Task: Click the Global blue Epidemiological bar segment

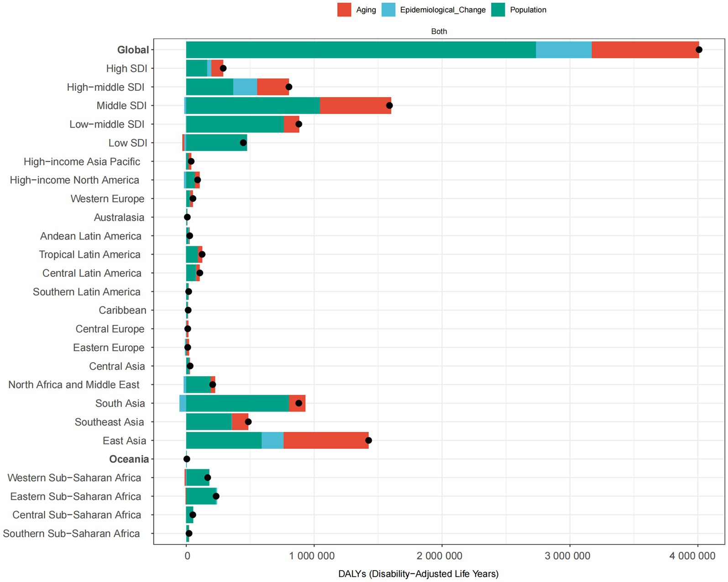Action: [564, 50]
